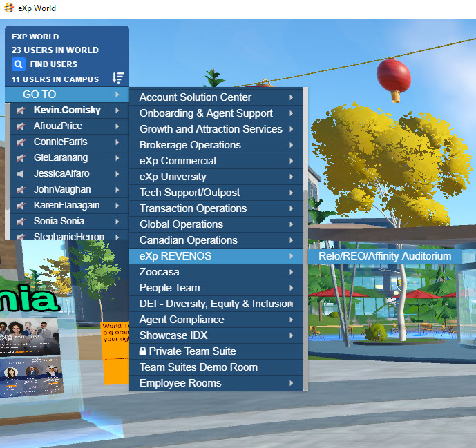Expand the GO TO menu arrow
Viewport: 476px width, 448px height.
[117, 95]
